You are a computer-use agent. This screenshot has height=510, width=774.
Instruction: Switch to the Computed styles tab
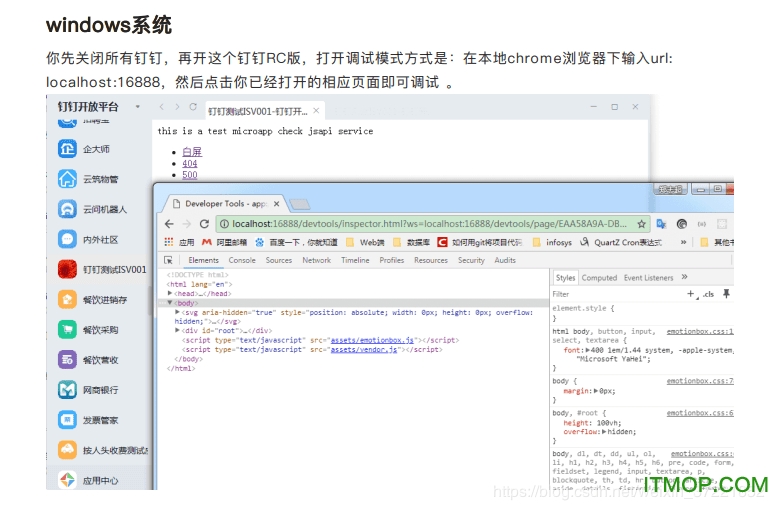tap(599, 278)
